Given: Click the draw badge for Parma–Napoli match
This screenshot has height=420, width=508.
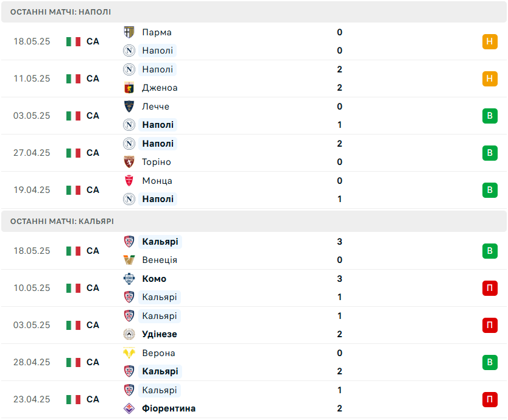Looking at the screenshot, I should click(490, 41).
